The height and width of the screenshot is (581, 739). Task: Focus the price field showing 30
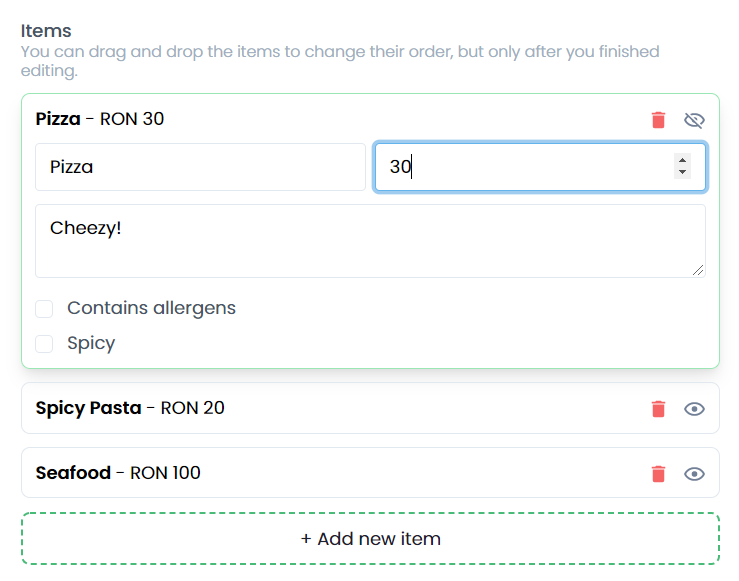coord(520,167)
